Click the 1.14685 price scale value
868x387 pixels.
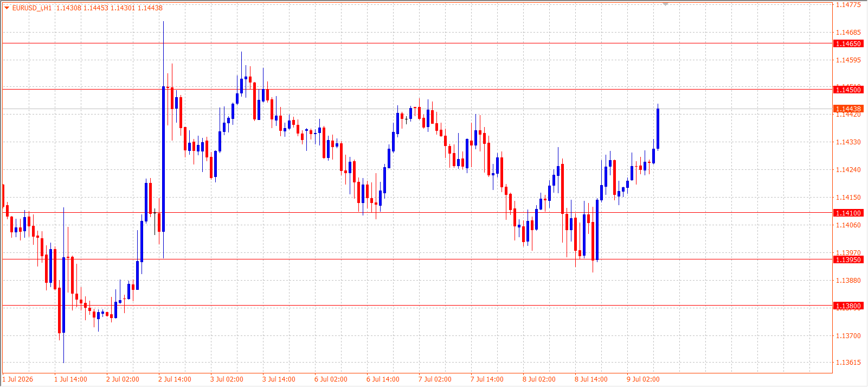tap(848, 33)
